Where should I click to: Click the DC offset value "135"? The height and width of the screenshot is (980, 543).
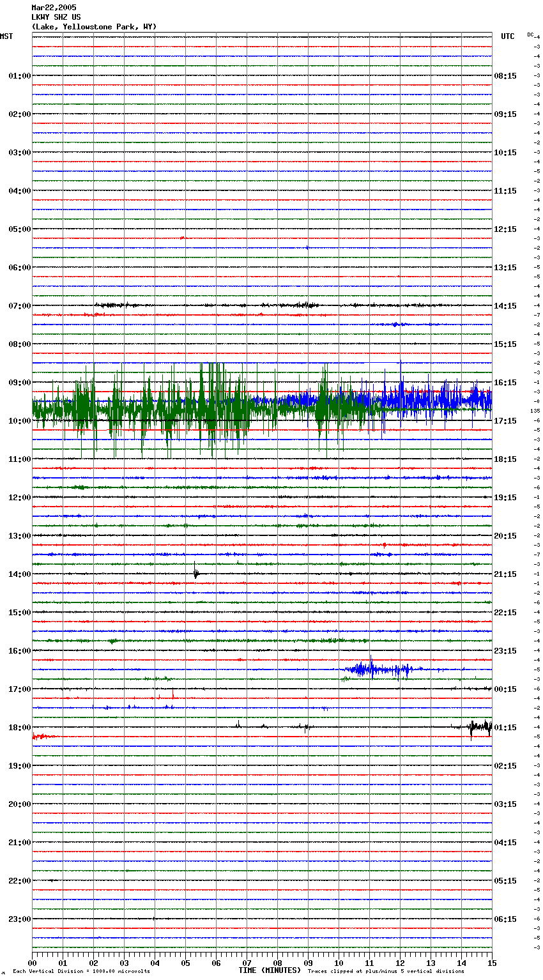535,411
